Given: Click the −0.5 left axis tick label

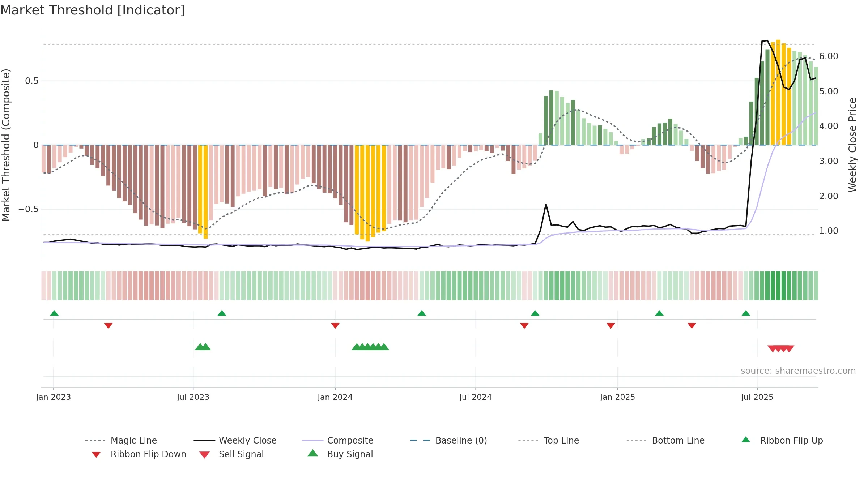Looking at the screenshot, I should coord(29,209).
